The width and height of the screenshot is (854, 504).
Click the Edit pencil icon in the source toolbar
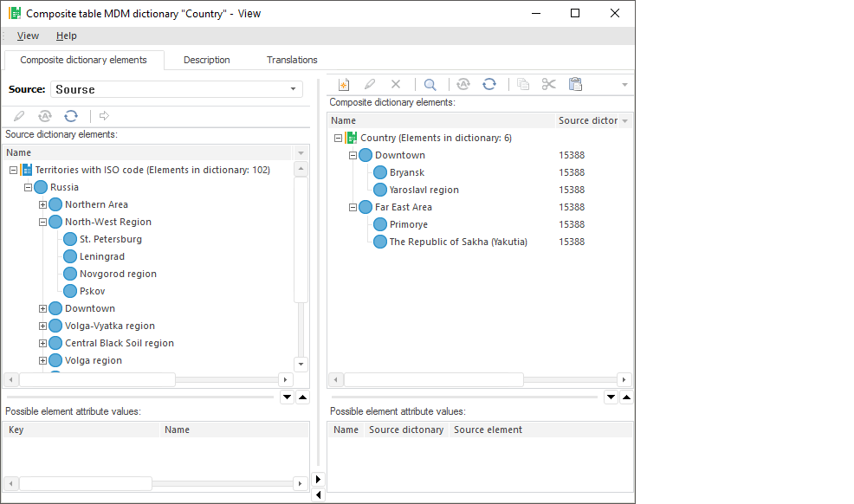[19, 116]
